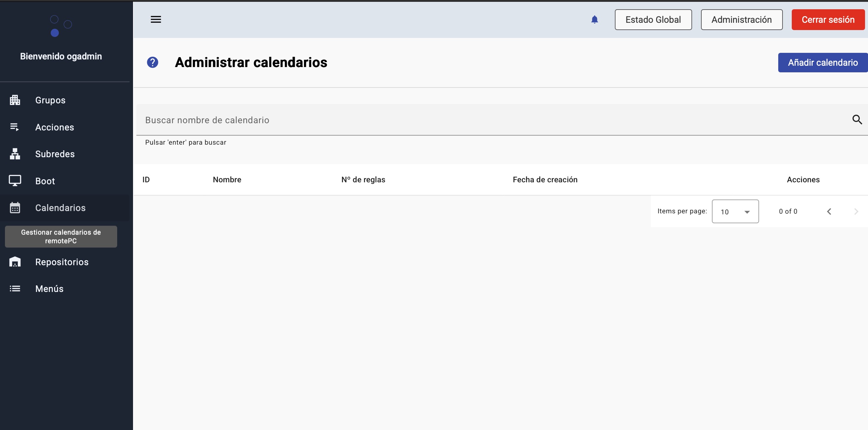
Task: Go to the previous page arrow
Action: tap(829, 211)
